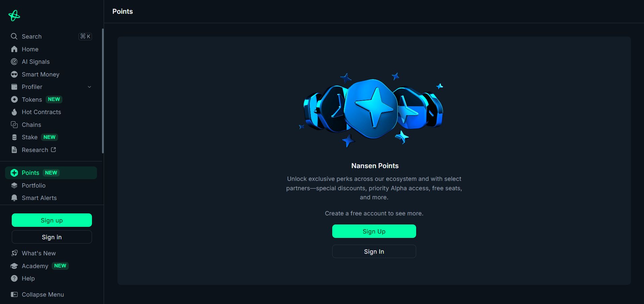Image resolution: width=644 pixels, height=304 pixels.
Task: Open the AI Signals radar icon
Action: 14,62
